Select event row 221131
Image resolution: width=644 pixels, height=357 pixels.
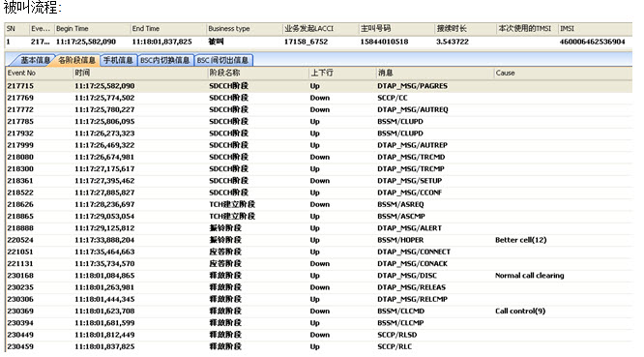319,264
